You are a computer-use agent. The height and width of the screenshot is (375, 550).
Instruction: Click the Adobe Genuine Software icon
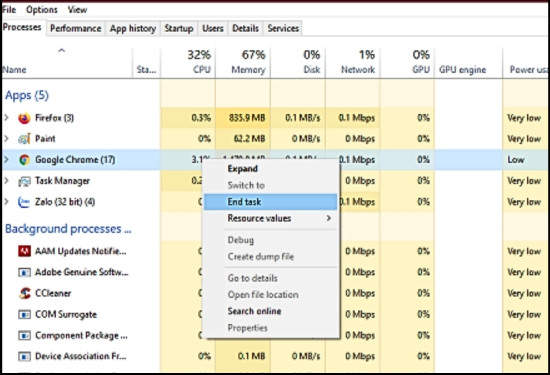point(24,272)
